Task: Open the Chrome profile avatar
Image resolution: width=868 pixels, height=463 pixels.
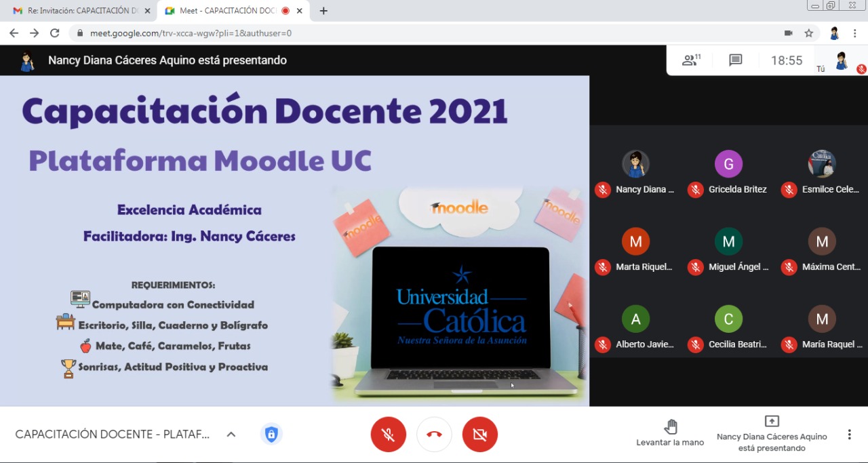Action: [x=835, y=33]
